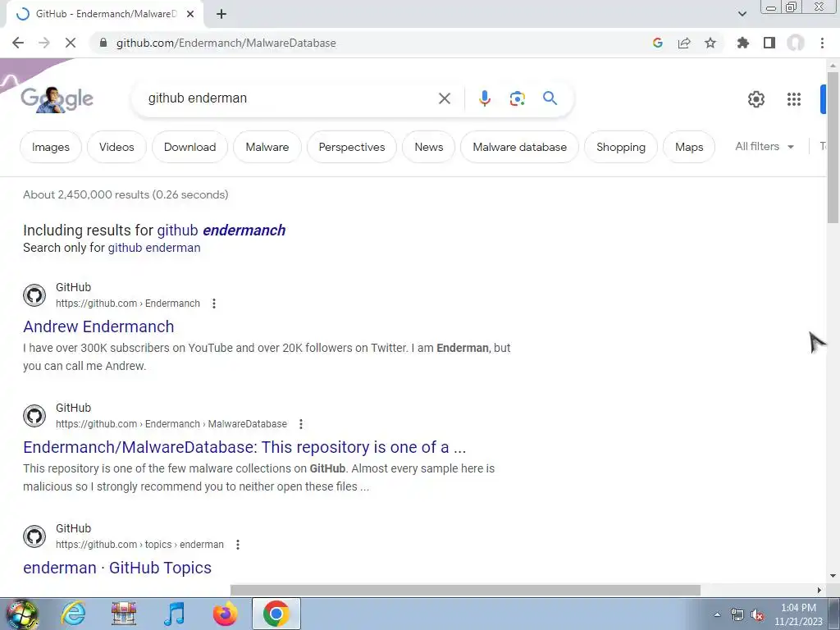Search only for github enderman
This screenshot has width=840, height=630.
[x=154, y=248]
